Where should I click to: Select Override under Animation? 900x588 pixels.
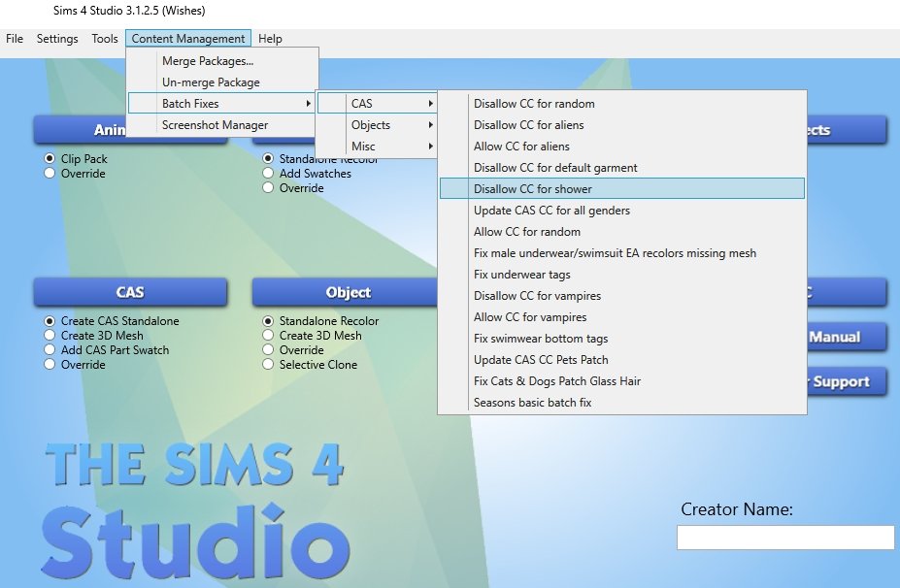pyautogui.click(x=50, y=173)
